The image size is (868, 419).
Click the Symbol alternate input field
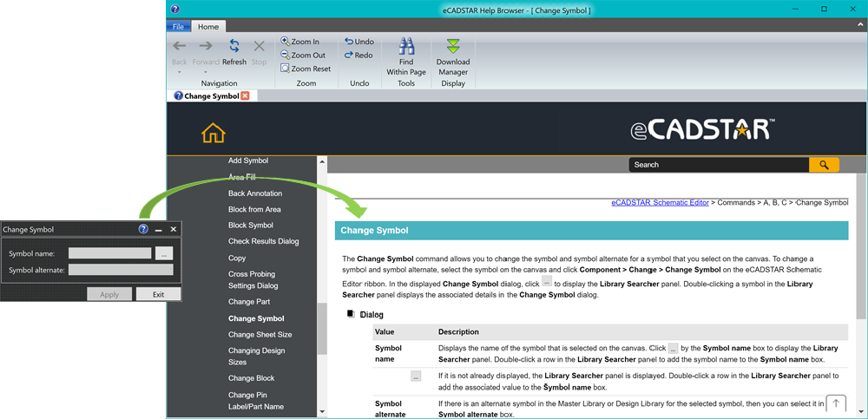(121, 270)
